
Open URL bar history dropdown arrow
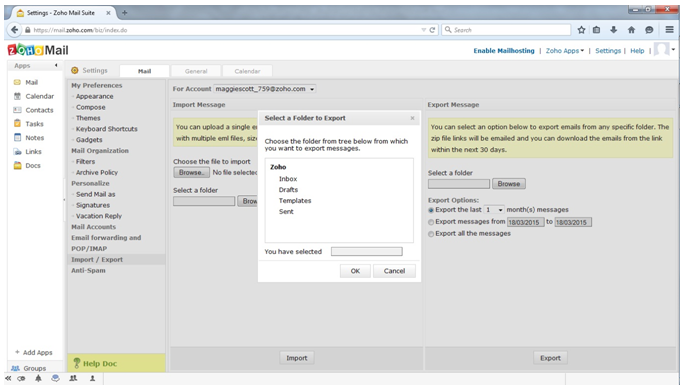tap(423, 30)
